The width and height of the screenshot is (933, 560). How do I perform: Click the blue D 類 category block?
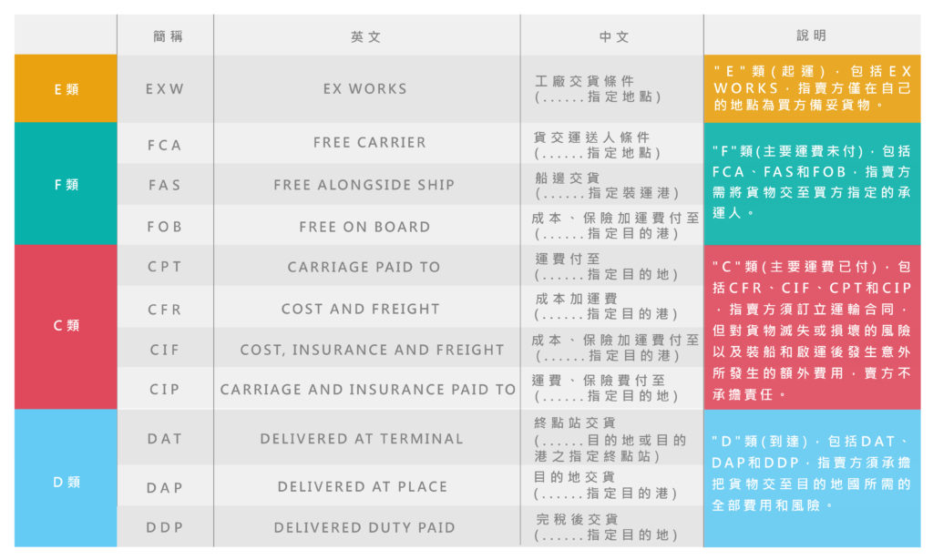coord(66,482)
